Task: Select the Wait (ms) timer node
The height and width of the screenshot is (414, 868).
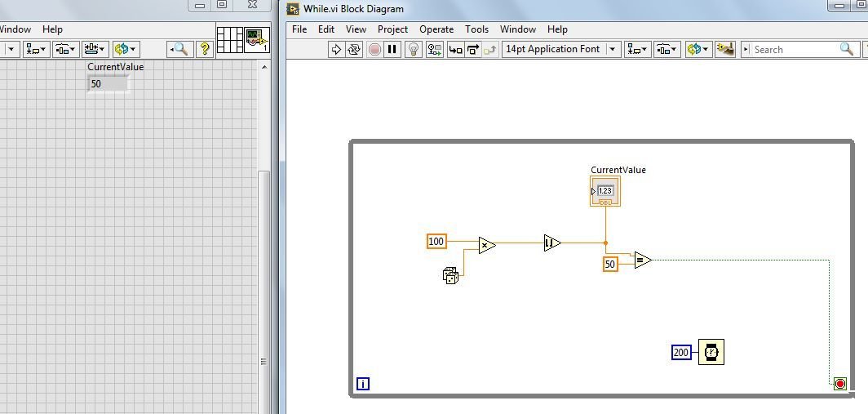Action: click(x=711, y=352)
